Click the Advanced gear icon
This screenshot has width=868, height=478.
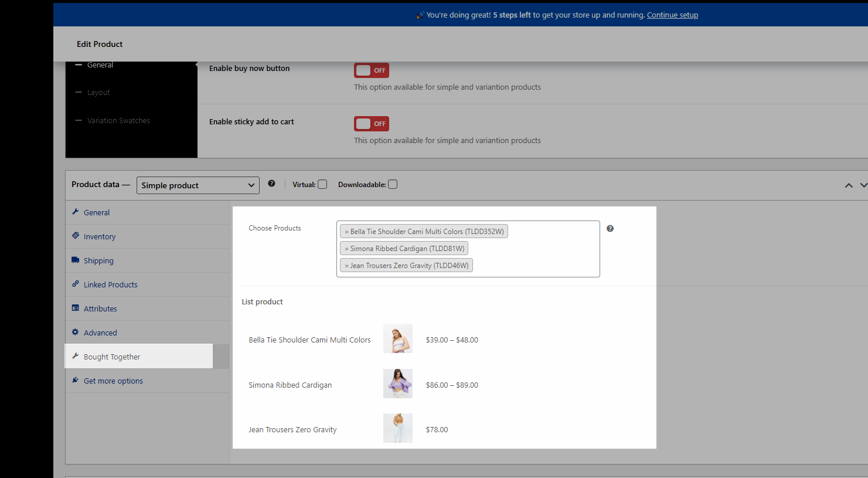click(x=75, y=332)
